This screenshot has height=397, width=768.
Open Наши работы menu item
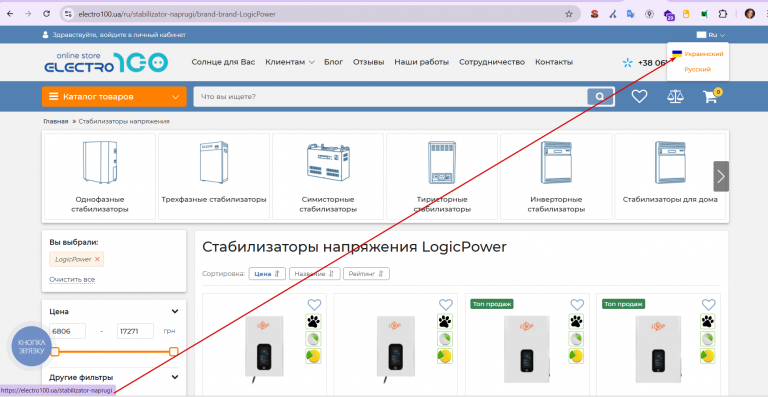tap(422, 62)
